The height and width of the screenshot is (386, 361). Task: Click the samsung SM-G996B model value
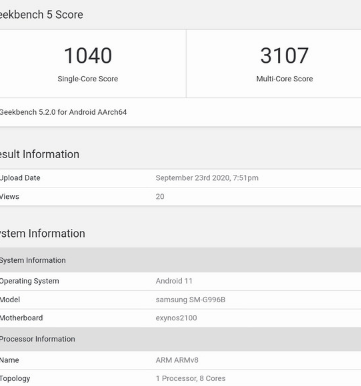tap(190, 300)
